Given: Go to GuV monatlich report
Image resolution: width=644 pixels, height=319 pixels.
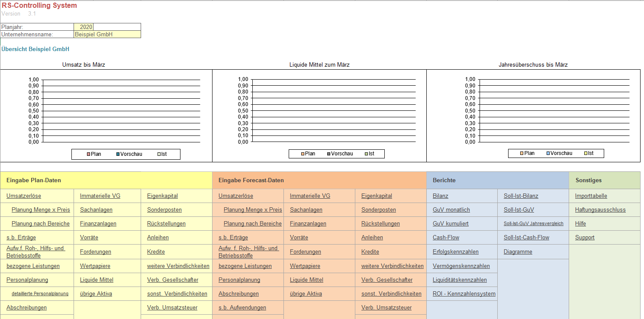Looking at the screenshot, I should coord(451,210).
